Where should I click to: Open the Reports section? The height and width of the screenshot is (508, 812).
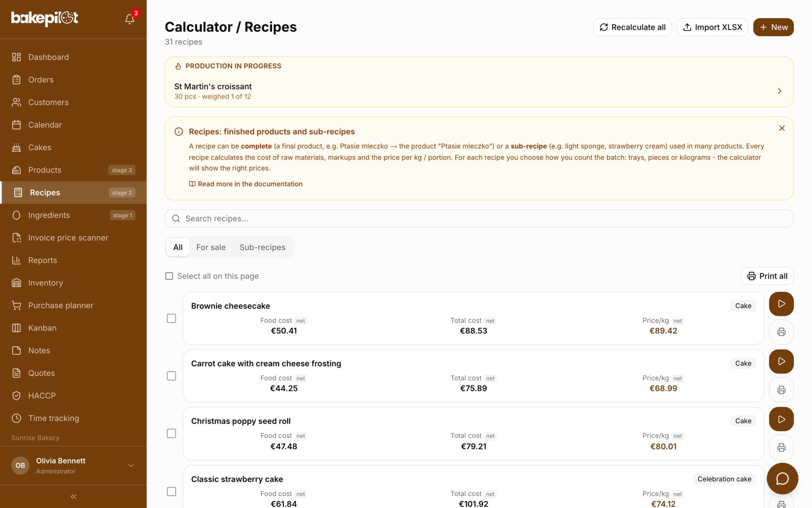(x=73, y=260)
